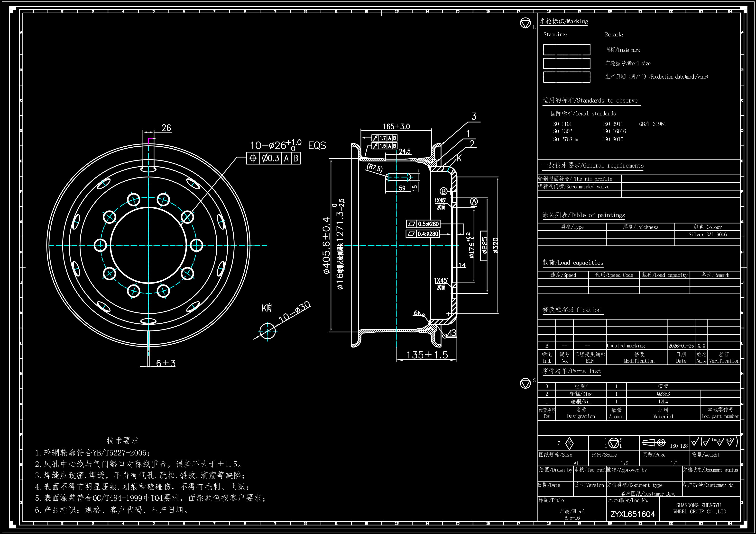Click the surface roughness checkmark symbols above Weight
This screenshot has width=756, height=534.
click(715, 442)
